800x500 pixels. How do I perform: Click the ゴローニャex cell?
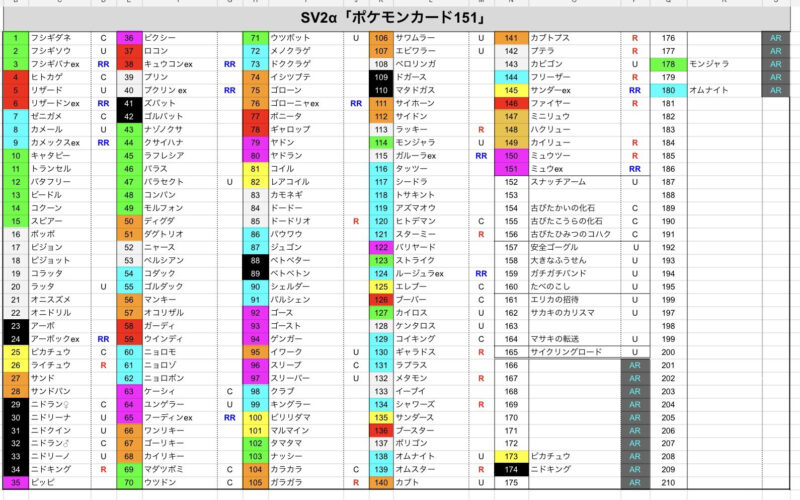(306, 103)
